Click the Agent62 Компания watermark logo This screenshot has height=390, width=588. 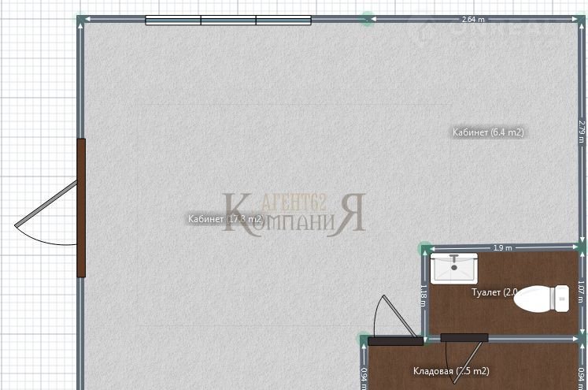[x=294, y=214]
